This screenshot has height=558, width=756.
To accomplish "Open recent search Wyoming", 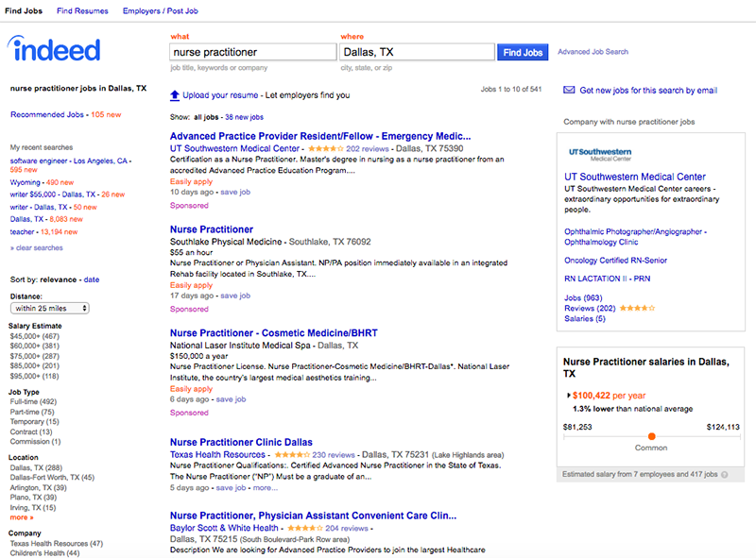I will [x=26, y=182].
